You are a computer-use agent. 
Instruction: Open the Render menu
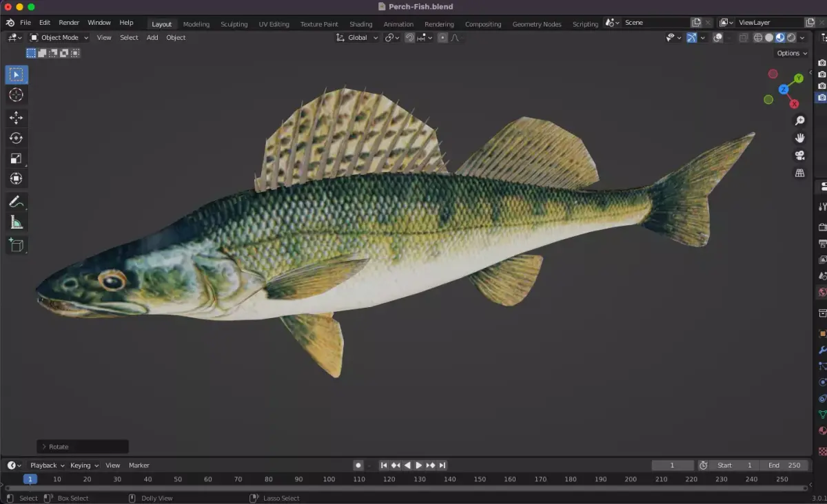[x=69, y=23]
